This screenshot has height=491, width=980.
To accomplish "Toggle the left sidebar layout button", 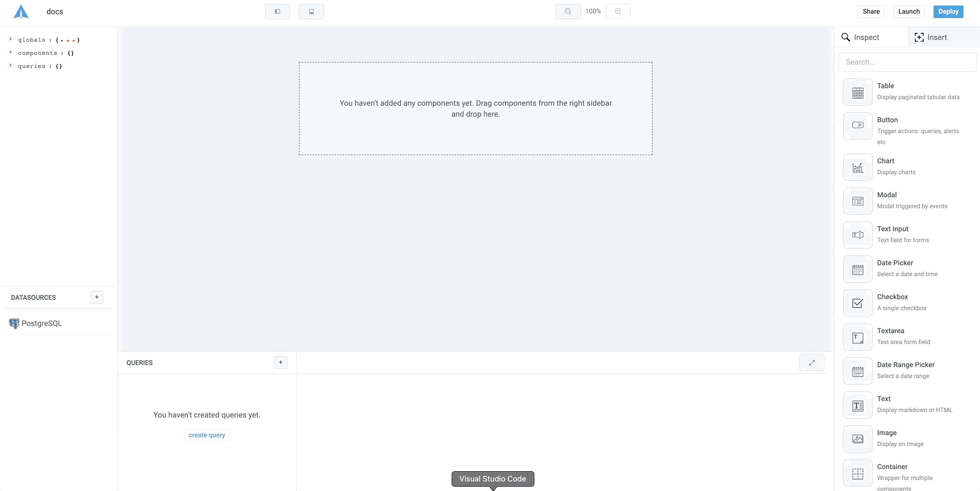I will [x=278, y=12].
